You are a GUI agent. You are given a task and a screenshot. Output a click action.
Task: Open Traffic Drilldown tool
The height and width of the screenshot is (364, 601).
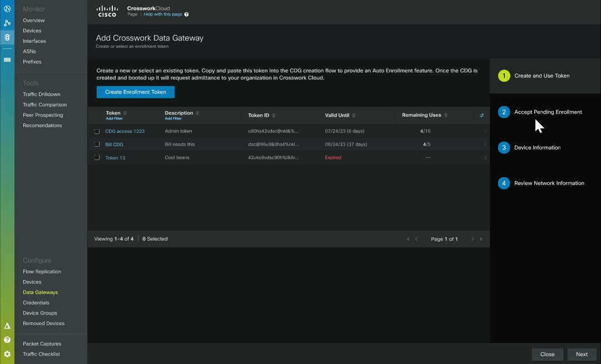point(41,94)
